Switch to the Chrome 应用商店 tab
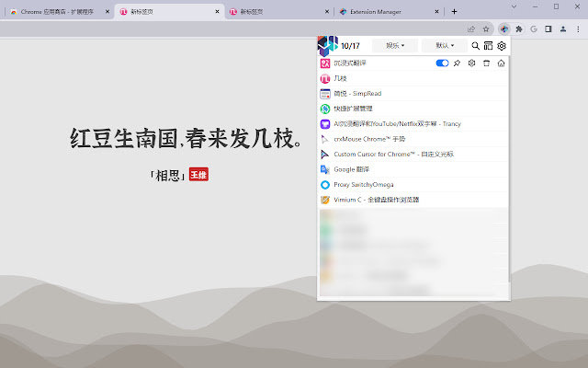Screen dimensions: 588x368 pos(57,12)
